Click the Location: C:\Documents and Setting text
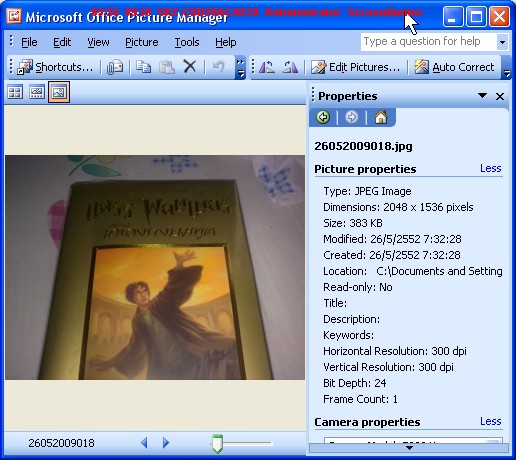The image size is (516, 460). [x=413, y=271]
